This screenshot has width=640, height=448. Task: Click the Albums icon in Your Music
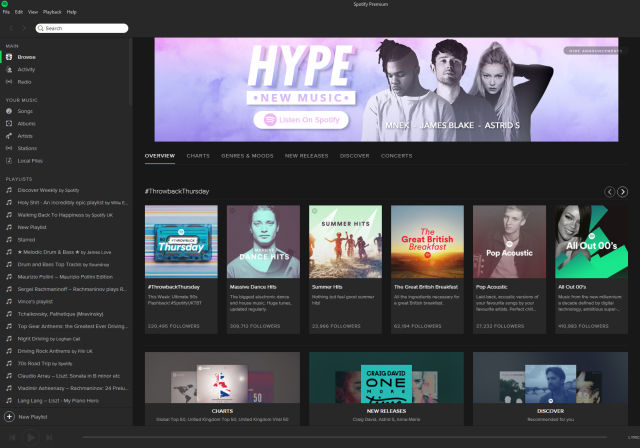9,123
